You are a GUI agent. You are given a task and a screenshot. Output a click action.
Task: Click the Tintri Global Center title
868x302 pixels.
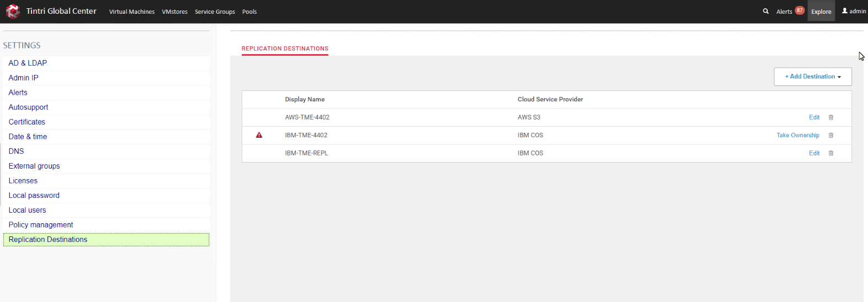pos(61,11)
